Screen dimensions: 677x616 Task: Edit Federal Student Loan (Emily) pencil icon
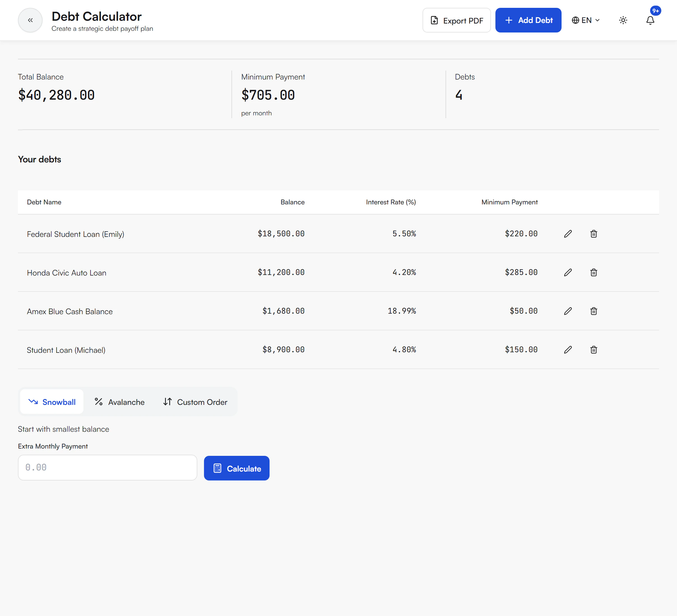point(568,234)
